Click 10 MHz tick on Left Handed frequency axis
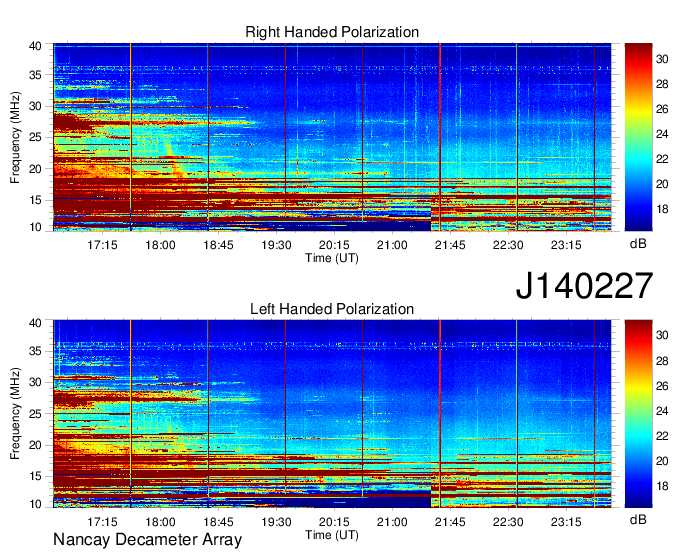Viewport: 680px width, 552px height. tap(36, 503)
